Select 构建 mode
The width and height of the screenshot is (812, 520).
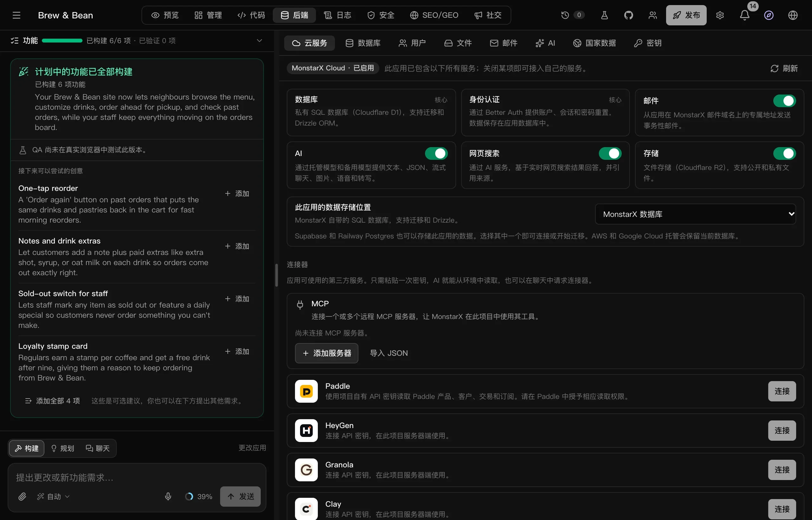[27, 448]
